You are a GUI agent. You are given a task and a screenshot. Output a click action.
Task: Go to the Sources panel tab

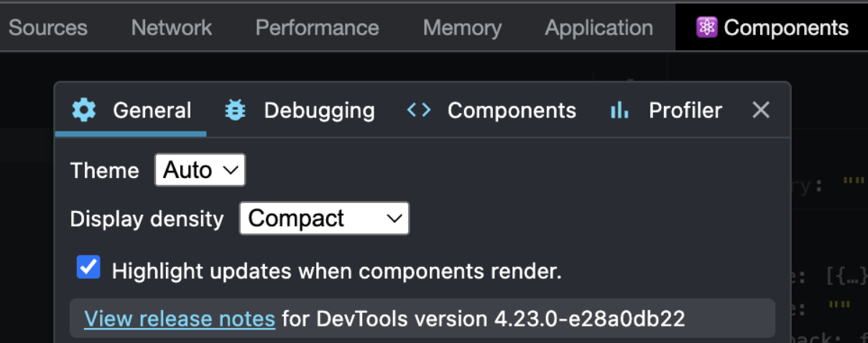point(48,27)
